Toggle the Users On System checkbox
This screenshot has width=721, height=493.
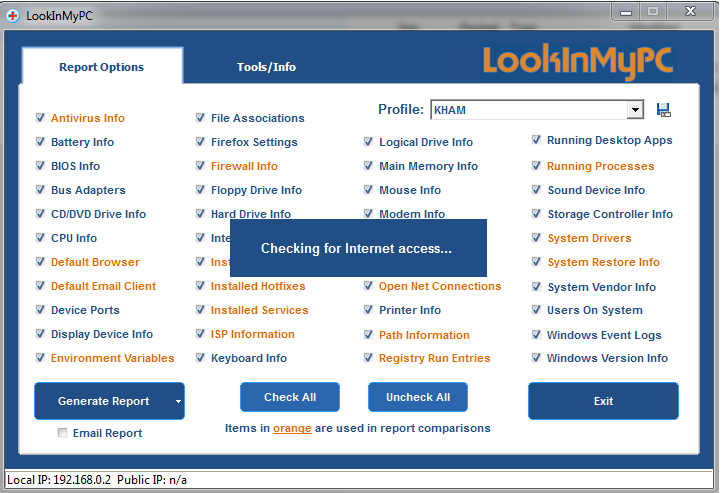click(536, 310)
